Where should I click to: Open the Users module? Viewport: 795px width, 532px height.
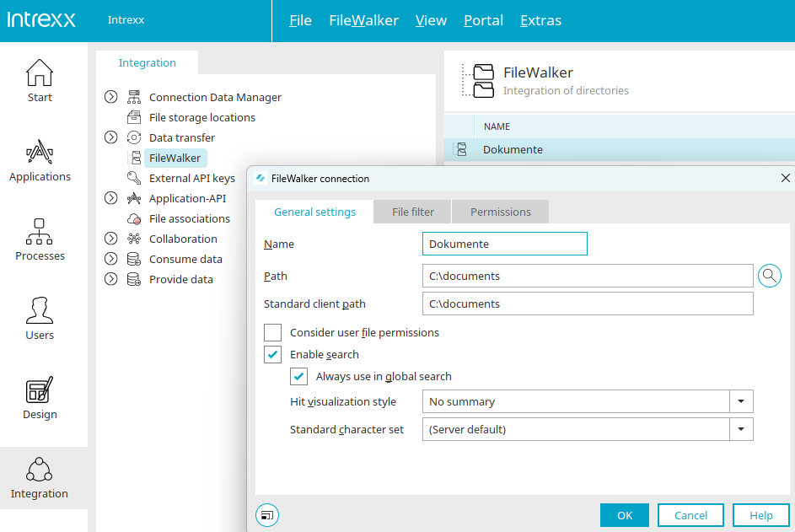tap(40, 319)
